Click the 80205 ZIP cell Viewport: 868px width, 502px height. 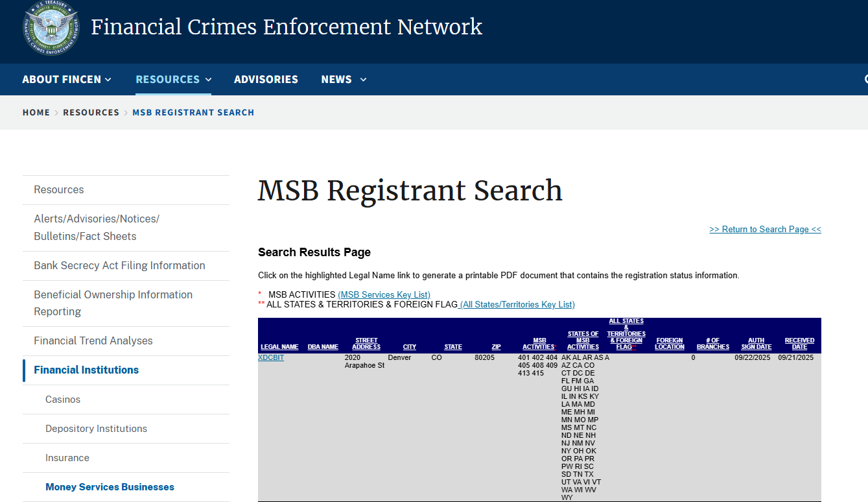(x=484, y=358)
